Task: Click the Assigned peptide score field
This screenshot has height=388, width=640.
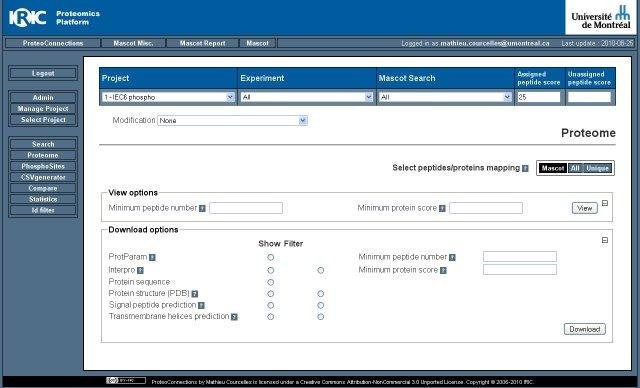Action: [539, 97]
